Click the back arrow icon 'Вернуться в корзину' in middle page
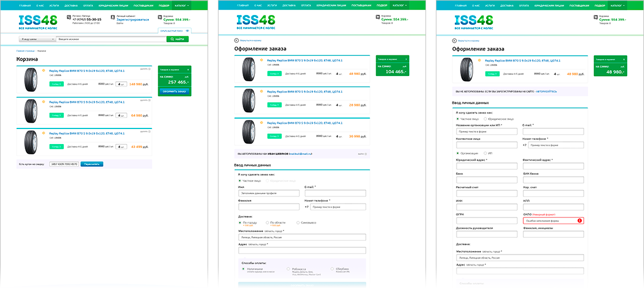 coord(236,41)
